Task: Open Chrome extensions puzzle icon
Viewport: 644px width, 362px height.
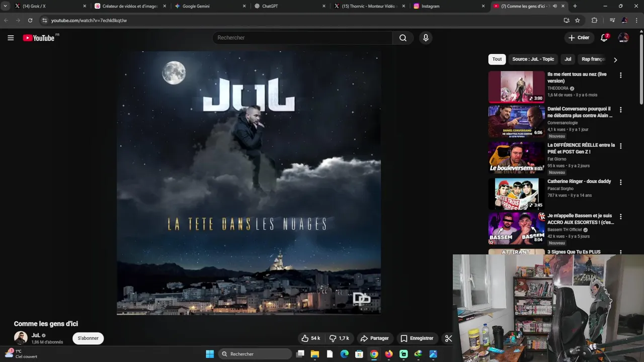Action: pyautogui.click(x=594, y=20)
